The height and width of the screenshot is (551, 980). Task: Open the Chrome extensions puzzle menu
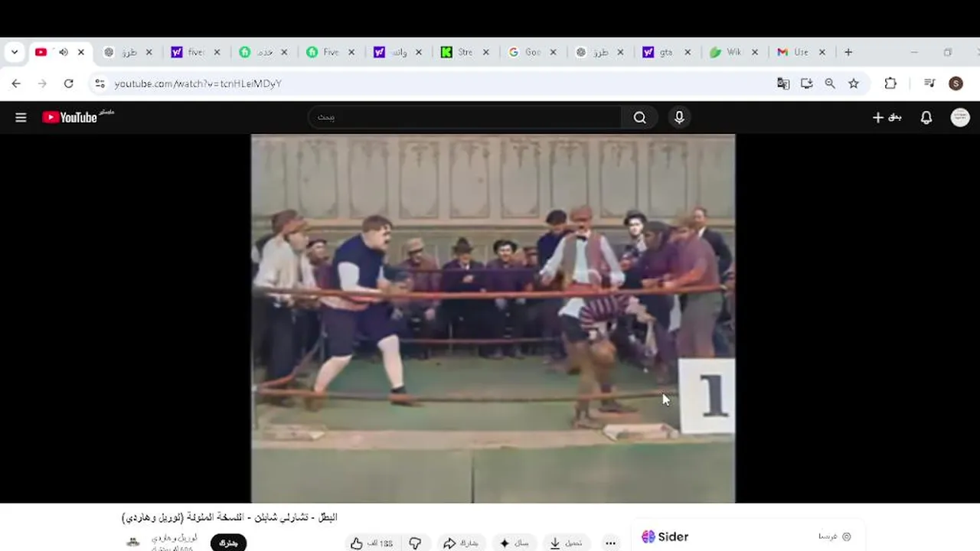click(x=890, y=83)
